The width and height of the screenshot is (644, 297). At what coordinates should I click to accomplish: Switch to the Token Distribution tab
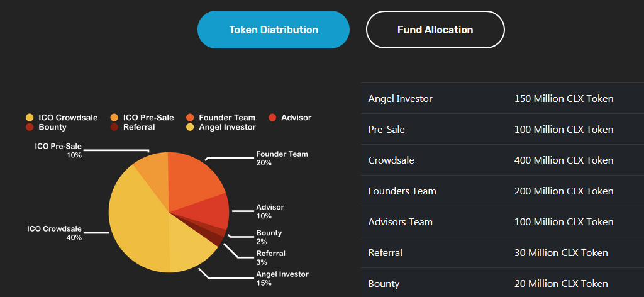click(x=274, y=30)
